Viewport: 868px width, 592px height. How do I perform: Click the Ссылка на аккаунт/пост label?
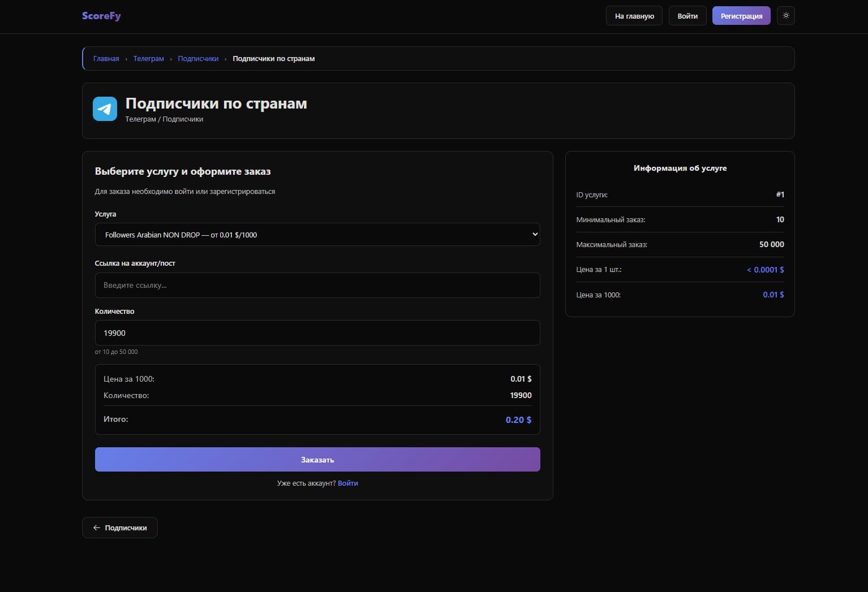coord(135,263)
